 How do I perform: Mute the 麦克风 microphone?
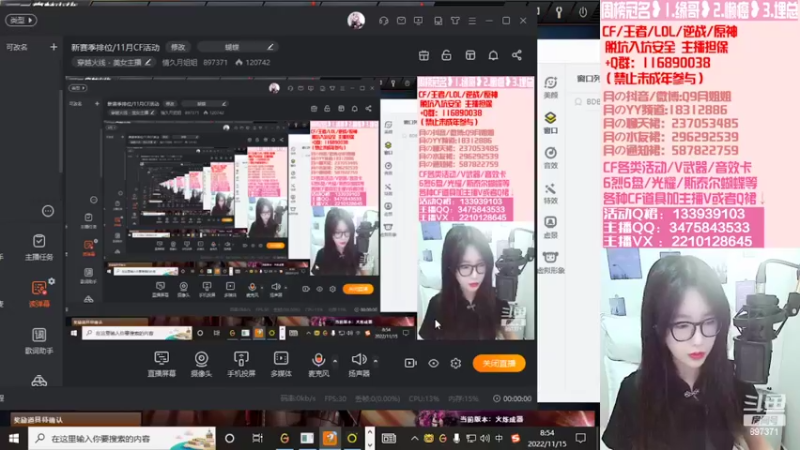(318, 364)
